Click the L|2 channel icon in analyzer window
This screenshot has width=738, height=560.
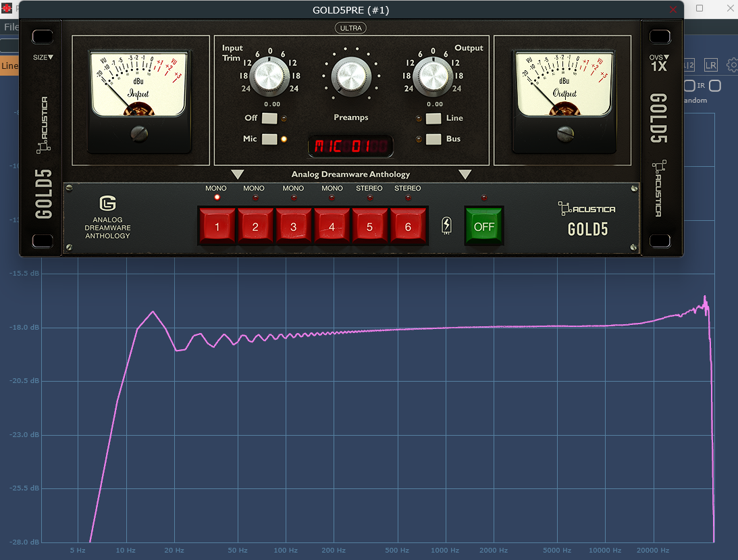(689, 65)
